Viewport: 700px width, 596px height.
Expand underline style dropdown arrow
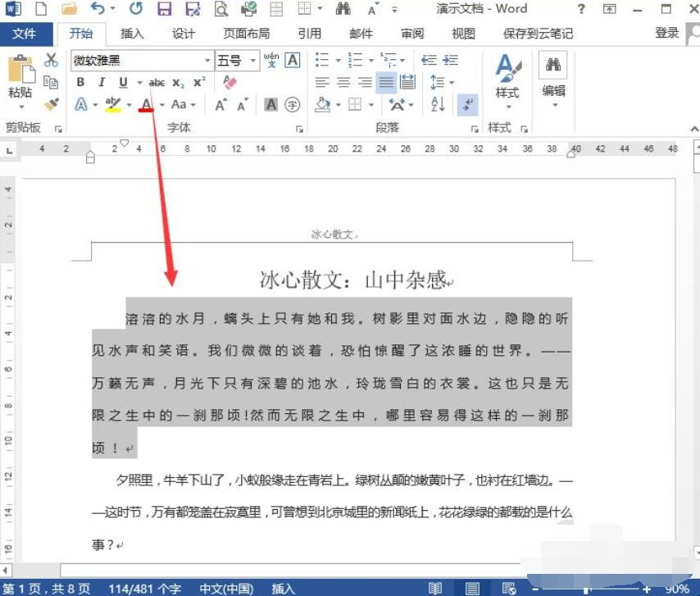click(139, 83)
